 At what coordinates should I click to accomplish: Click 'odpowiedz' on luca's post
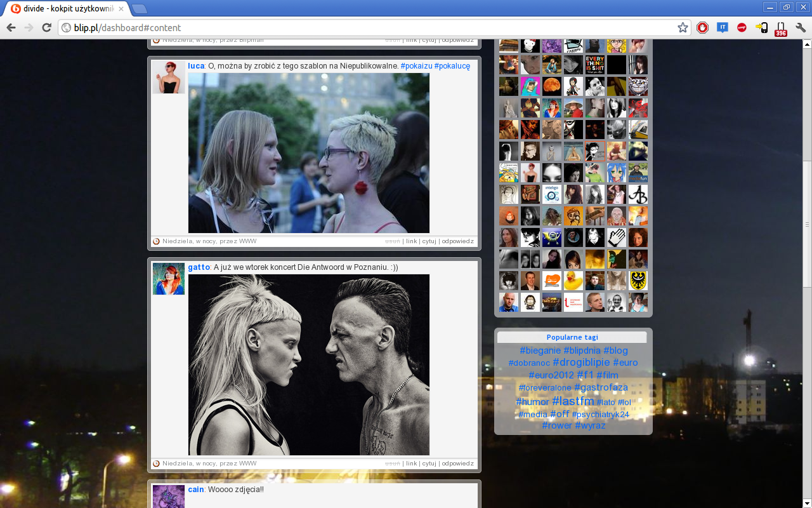(x=457, y=241)
